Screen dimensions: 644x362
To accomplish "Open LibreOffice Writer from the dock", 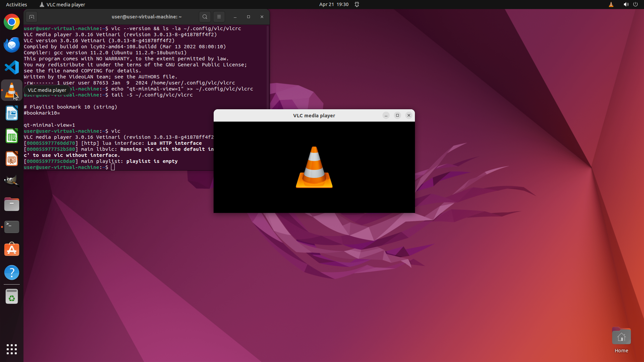I will (x=12, y=113).
